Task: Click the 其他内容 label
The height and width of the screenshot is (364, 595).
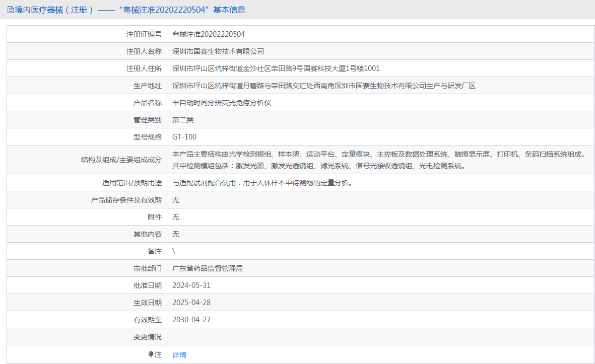Action: coord(147,234)
